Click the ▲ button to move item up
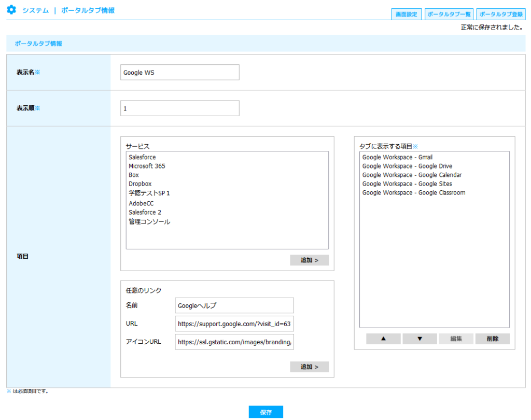Image resolution: width=531 pixels, height=420 pixels. (x=383, y=339)
